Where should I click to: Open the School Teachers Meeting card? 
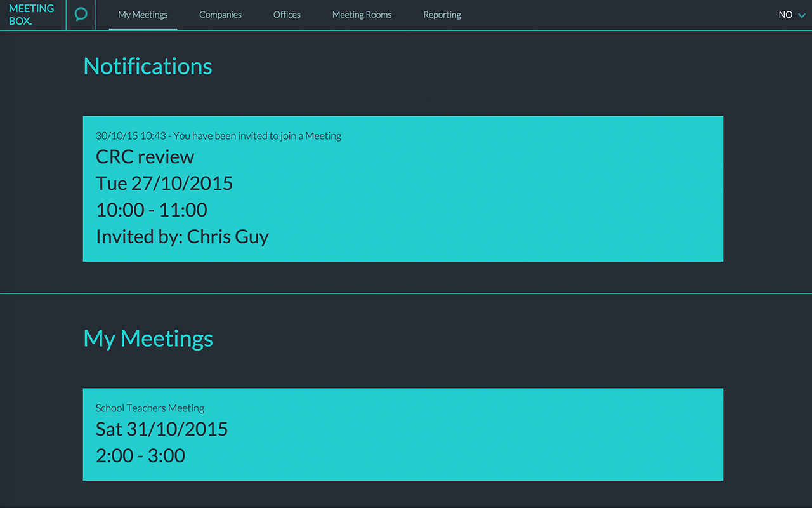(x=403, y=434)
